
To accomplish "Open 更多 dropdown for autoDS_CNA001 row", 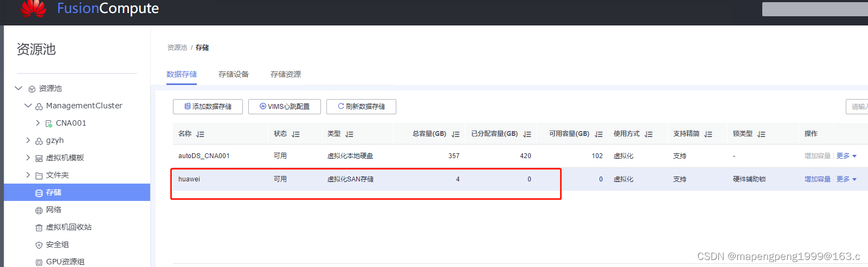I will click(x=846, y=156).
